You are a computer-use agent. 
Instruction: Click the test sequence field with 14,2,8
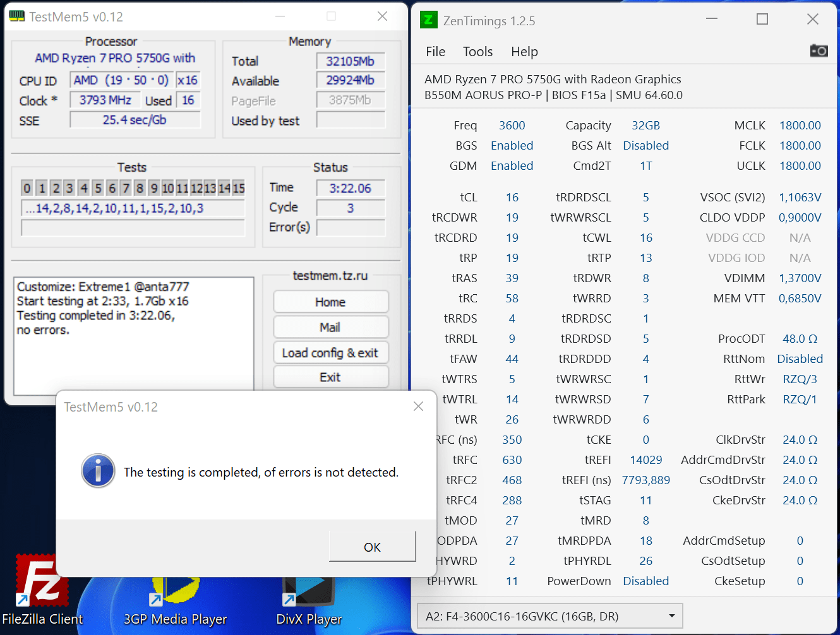(x=133, y=208)
